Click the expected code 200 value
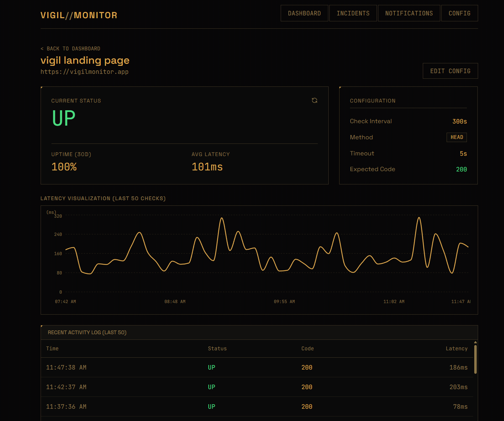Image resolution: width=504 pixels, height=421 pixels. [461, 169]
